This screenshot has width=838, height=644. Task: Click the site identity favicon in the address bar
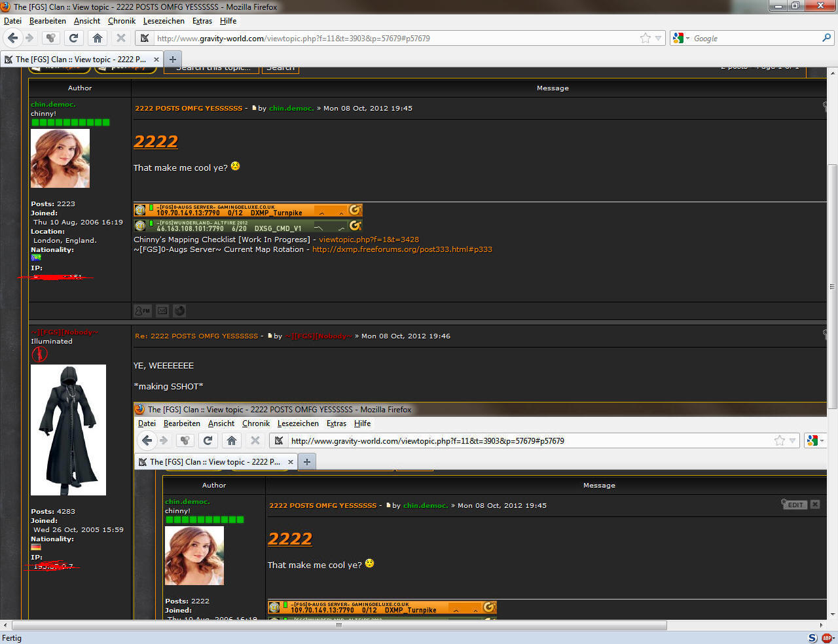145,38
